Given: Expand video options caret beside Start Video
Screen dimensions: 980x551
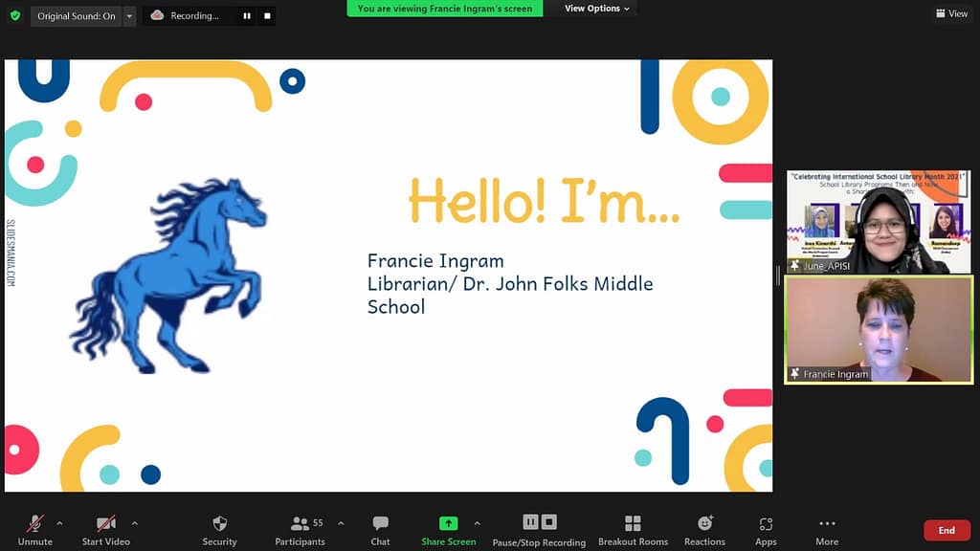Looking at the screenshot, I should click(134, 523).
